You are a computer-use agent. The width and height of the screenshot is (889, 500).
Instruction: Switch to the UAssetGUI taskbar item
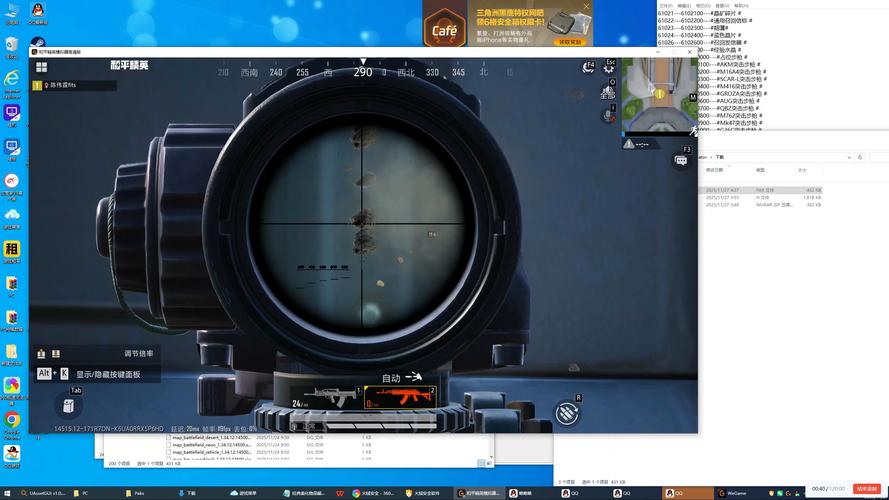click(43, 493)
